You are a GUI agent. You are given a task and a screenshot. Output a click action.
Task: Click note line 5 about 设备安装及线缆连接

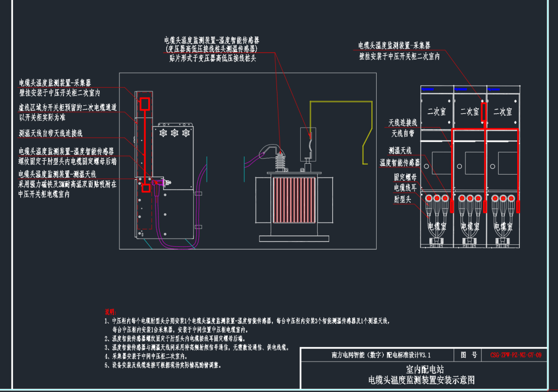click(x=163, y=365)
